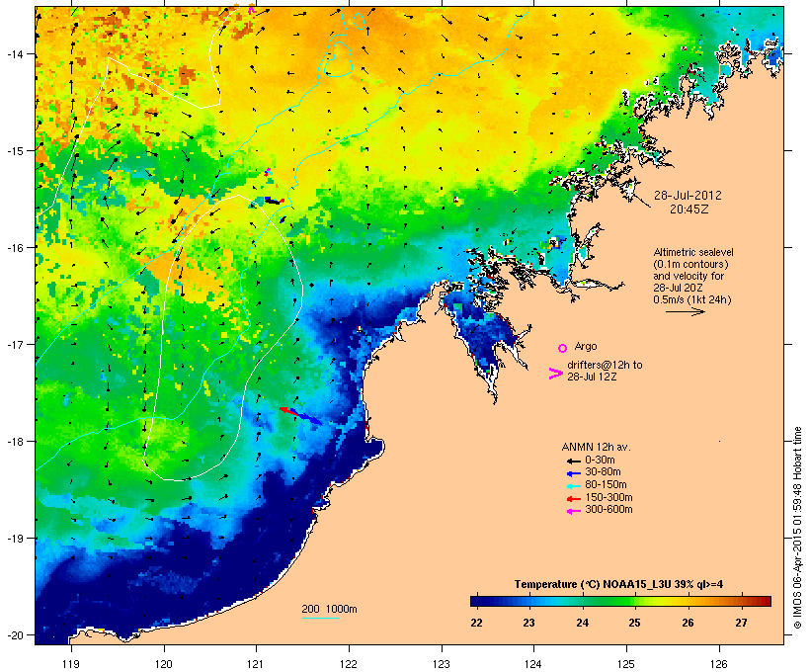The image size is (810, 672).
Task: Click the '0.5m/s (1kt 24h)' label
Action: (692, 299)
